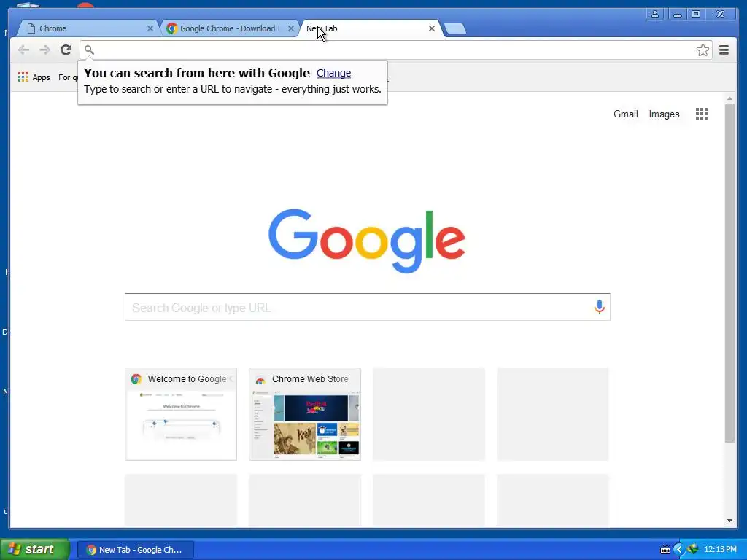The width and height of the screenshot is (747, 560).
Task: Bookmark this page with the star icon
Action: click(x=703, y=50)
